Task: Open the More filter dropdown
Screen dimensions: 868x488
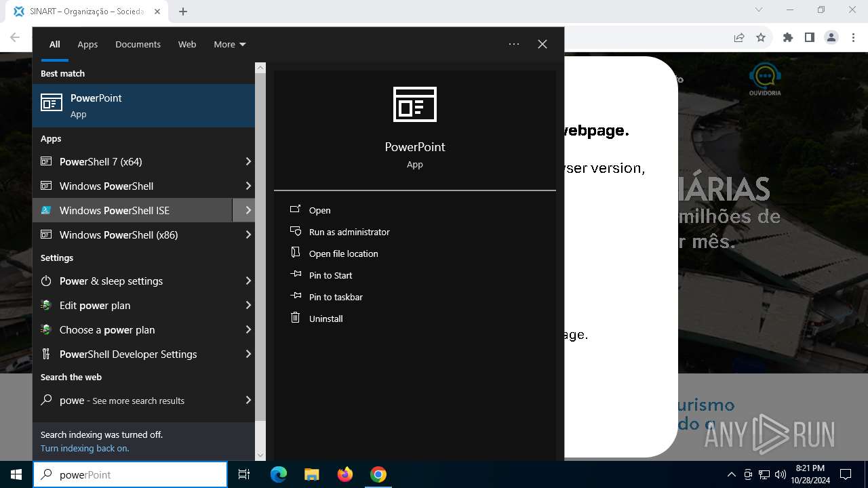Action: tap(230, 44)
